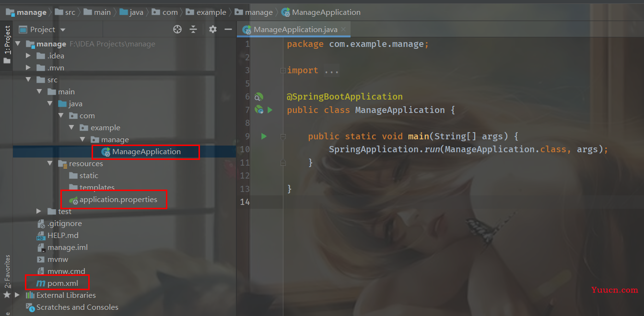644x316 pixels.
Task: Click the green run arrow beside main method
Action: pyautogui.click(x=264, y=136)
